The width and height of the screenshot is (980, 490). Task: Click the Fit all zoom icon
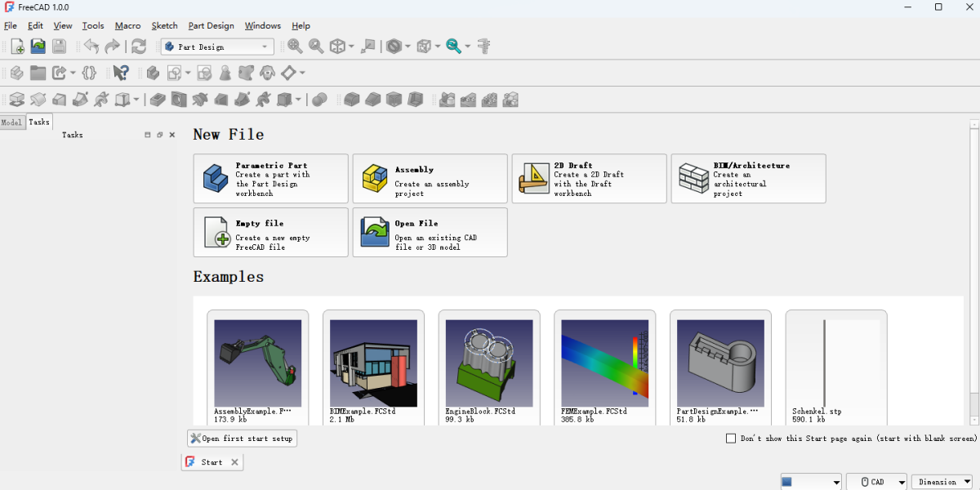295,47
